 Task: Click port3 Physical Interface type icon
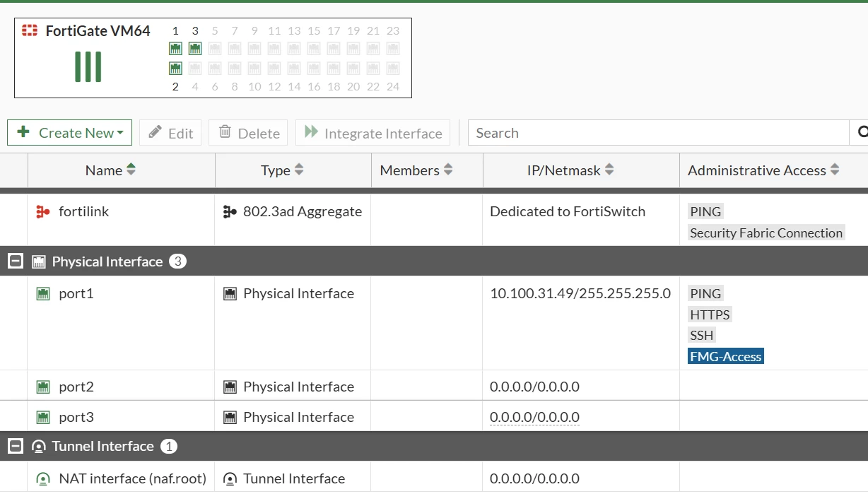pos(230,417)
